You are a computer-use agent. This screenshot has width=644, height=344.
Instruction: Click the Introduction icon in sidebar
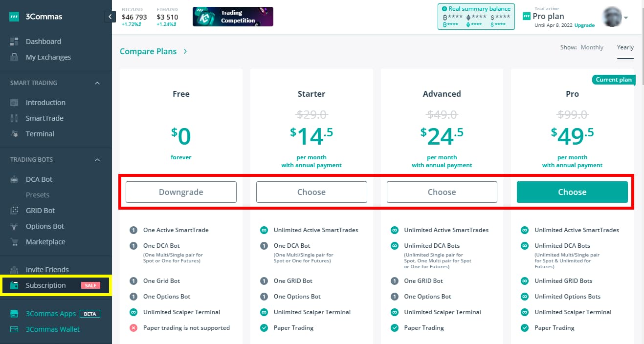(14, 103)
